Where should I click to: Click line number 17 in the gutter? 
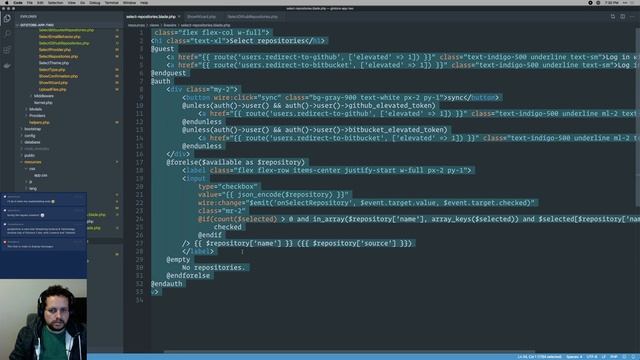tap(140, 162)
